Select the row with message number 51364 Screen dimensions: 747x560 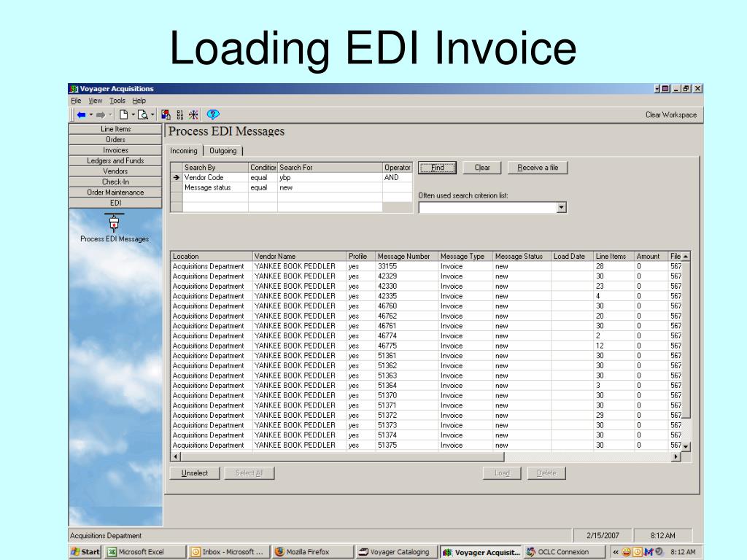tap(426, 386)
